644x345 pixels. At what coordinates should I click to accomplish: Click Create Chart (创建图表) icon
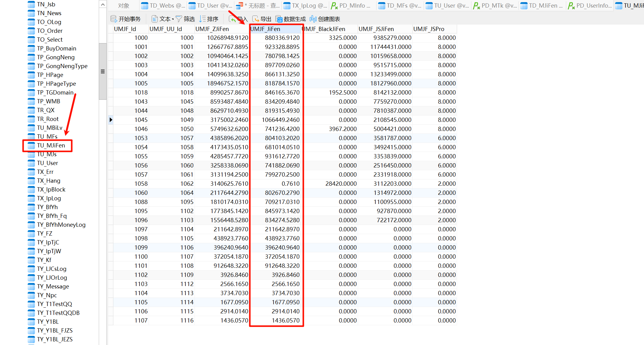point(313,19)
